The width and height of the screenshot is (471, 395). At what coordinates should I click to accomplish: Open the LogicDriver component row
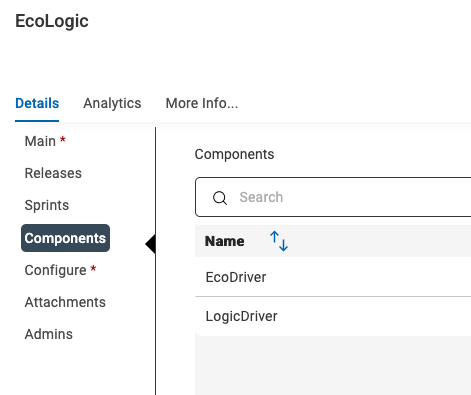point(333,316)
